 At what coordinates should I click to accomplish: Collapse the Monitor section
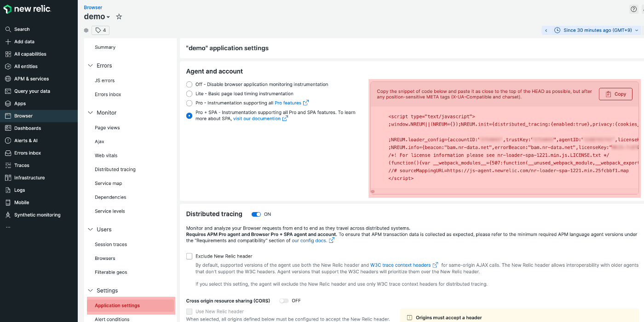pyautogui.click(x=91, y=113)
